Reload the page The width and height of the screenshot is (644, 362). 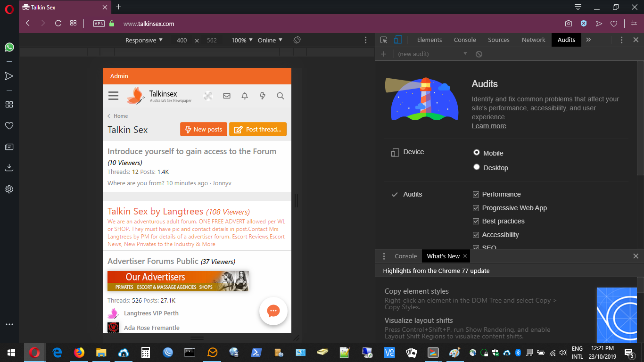[58, 23]
